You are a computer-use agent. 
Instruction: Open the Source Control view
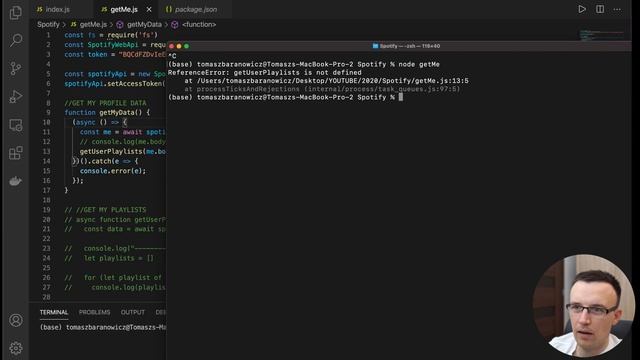pos(16,68)
